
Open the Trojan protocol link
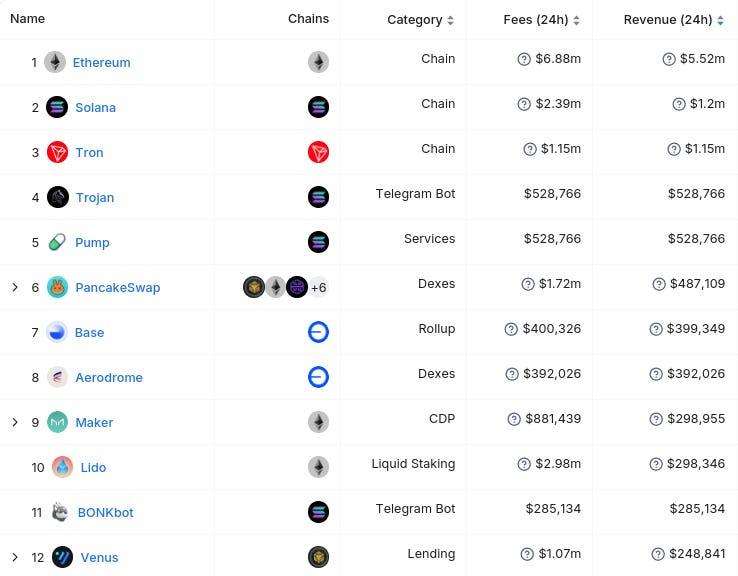click(x=94, y=197)
